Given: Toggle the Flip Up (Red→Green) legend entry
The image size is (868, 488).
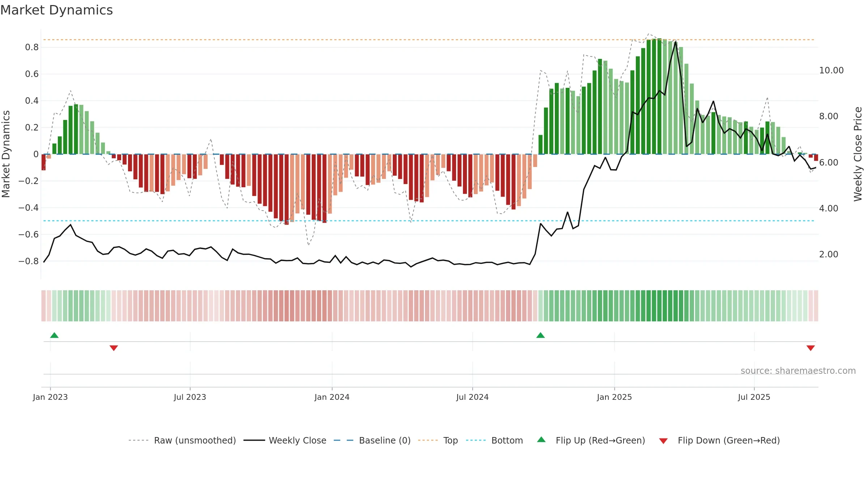Looking at the screenshot, I should [591, 440].
